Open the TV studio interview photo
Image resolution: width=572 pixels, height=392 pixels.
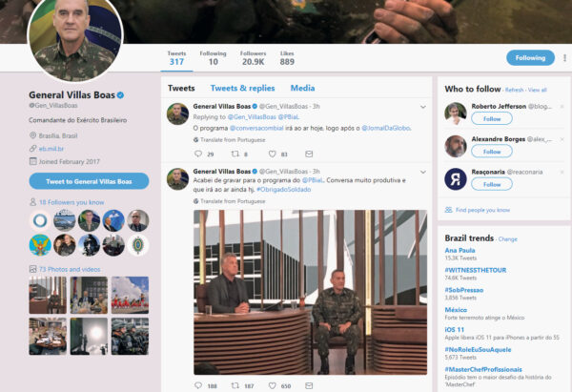(310, 293)
